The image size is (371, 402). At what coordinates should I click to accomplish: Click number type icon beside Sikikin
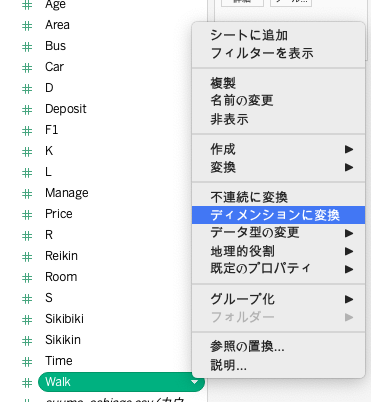tap(27, 341)
